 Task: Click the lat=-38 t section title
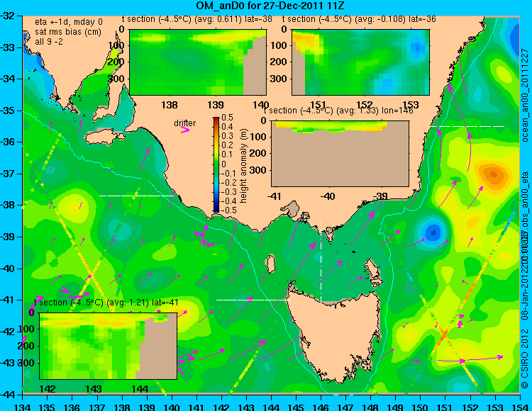[196, 19]
